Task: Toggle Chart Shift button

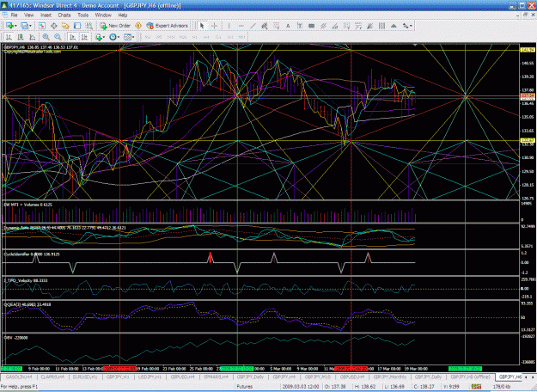Action: point(84,37)
